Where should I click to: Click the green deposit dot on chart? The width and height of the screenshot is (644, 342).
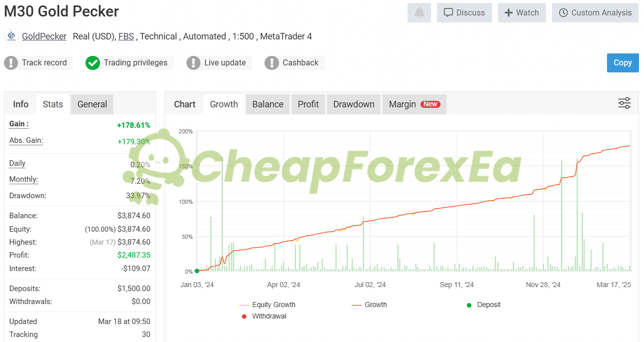point(196,271)
